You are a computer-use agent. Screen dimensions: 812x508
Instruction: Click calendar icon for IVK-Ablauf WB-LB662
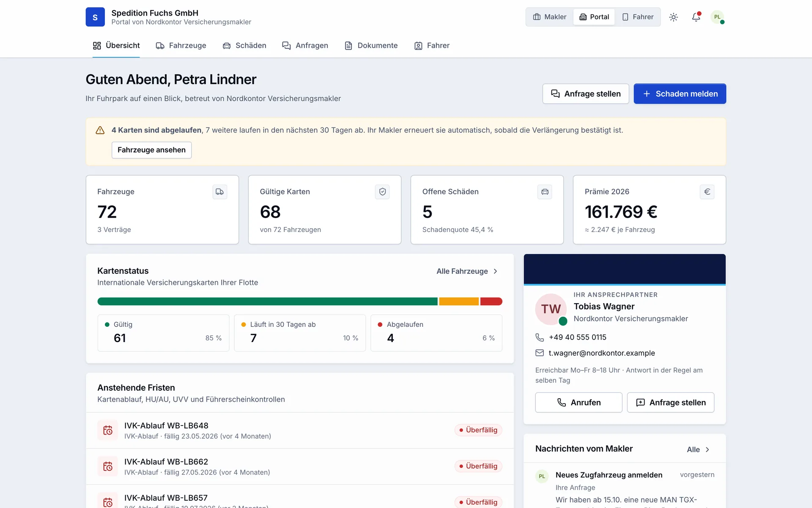(x=108, y=466)
